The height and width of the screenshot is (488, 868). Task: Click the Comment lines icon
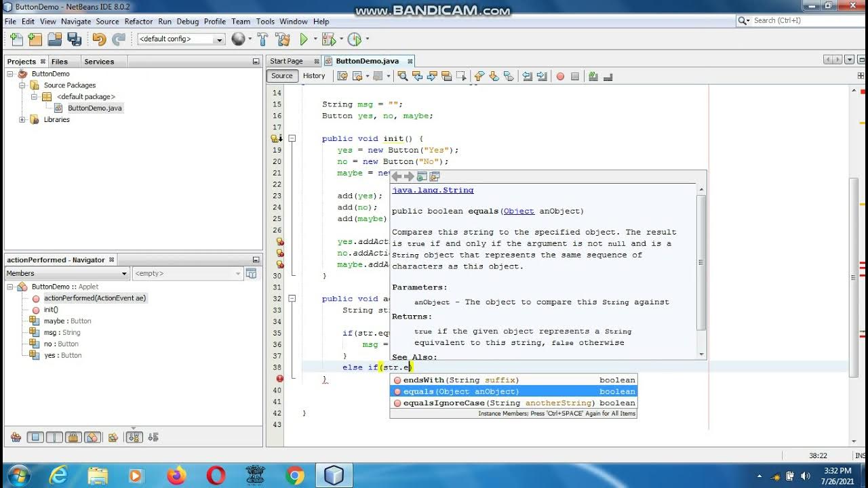593,76
